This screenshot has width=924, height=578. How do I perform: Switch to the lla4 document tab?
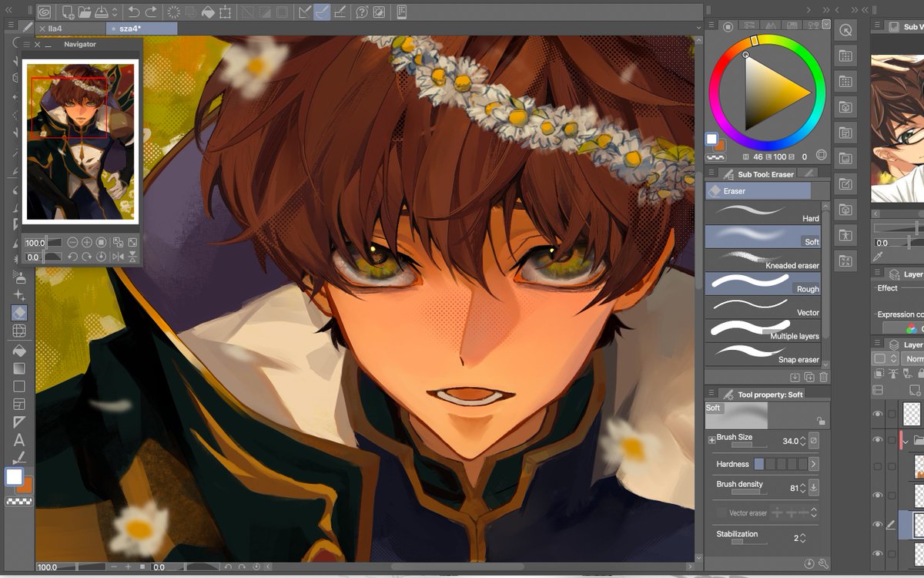point(70,29)
